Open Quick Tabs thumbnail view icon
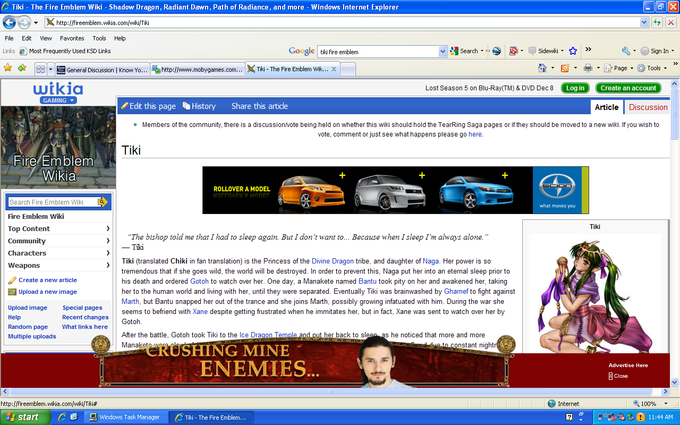Viewport: 680px width, 425px height. 40,69
